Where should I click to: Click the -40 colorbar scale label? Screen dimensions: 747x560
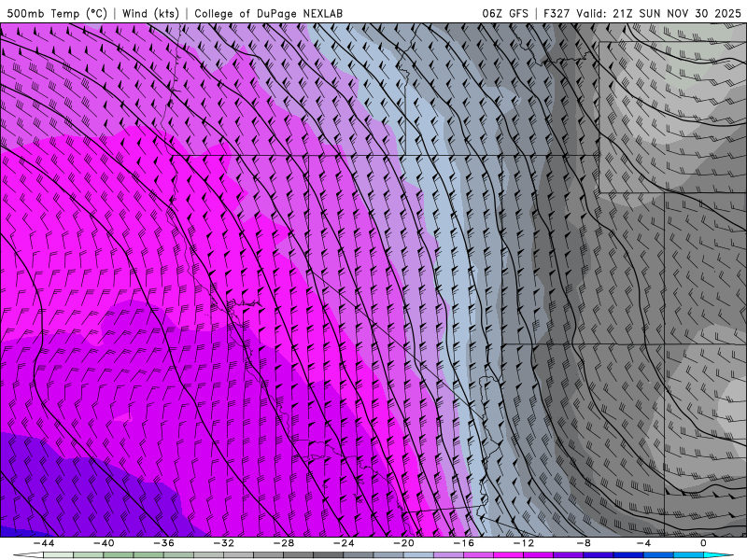(104, 543)
